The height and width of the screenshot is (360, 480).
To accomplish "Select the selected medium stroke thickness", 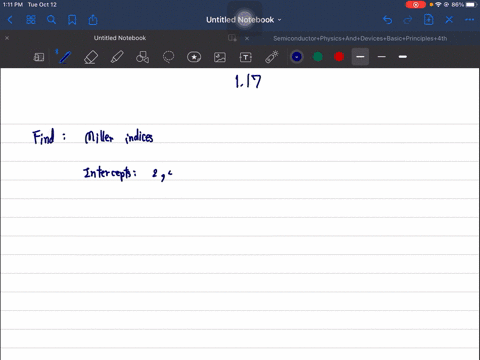I will (360, 57).
